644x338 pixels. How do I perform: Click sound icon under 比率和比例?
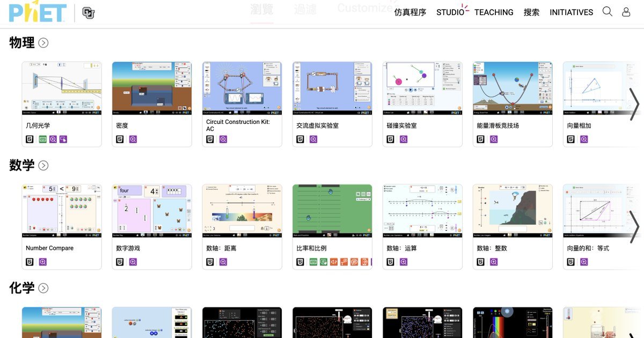pos(334,262)
